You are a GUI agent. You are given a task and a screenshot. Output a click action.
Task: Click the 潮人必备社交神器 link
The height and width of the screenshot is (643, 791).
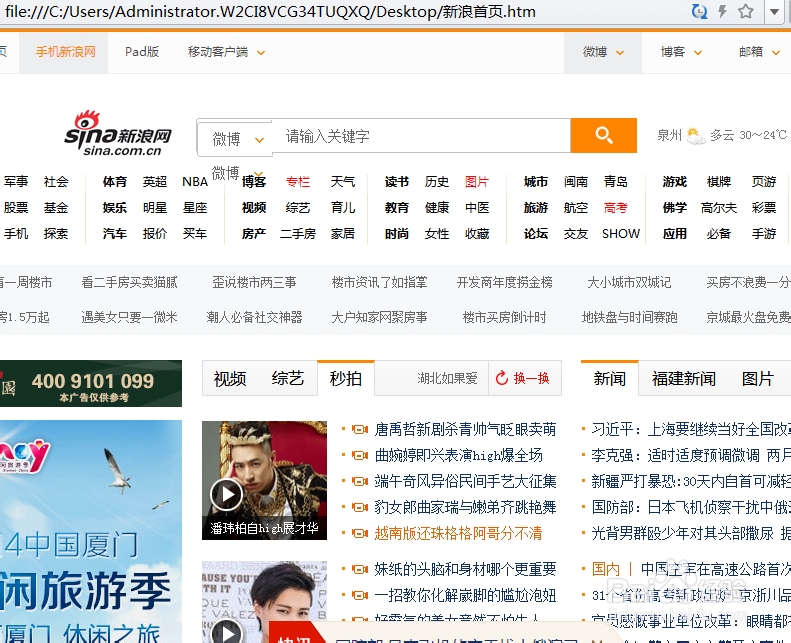point(254,317)
